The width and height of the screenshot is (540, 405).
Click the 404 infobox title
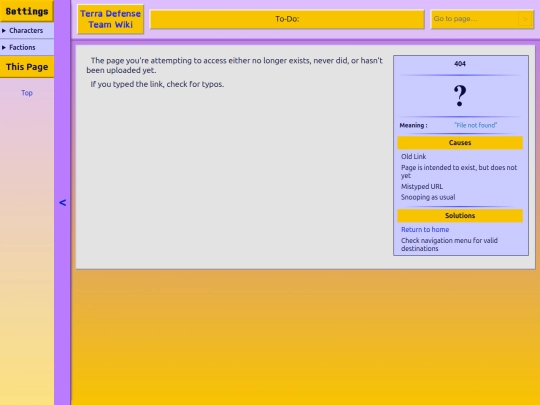(x=460, y=64)
